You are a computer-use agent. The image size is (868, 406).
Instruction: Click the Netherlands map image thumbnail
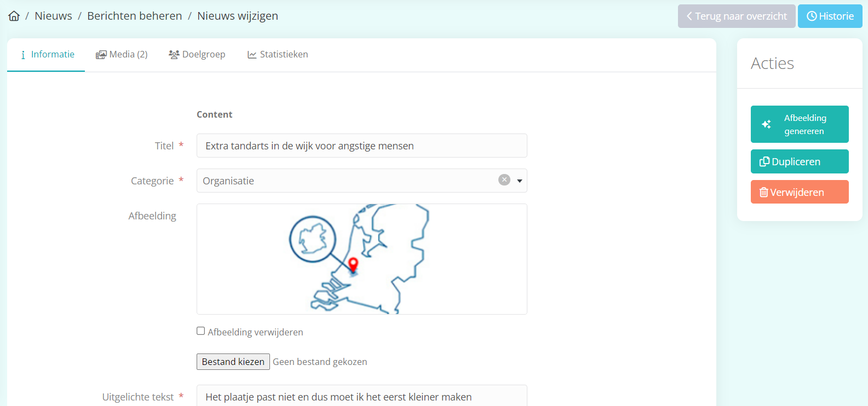pos(362,259)
